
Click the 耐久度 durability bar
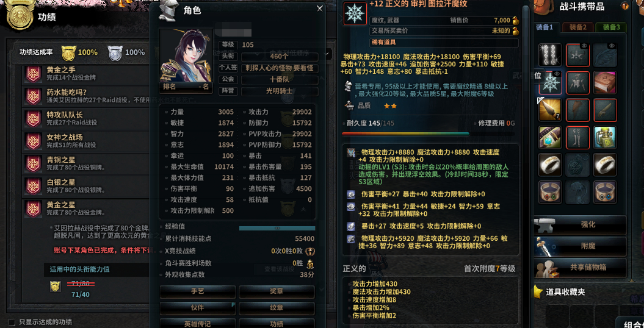click(429, 134)
